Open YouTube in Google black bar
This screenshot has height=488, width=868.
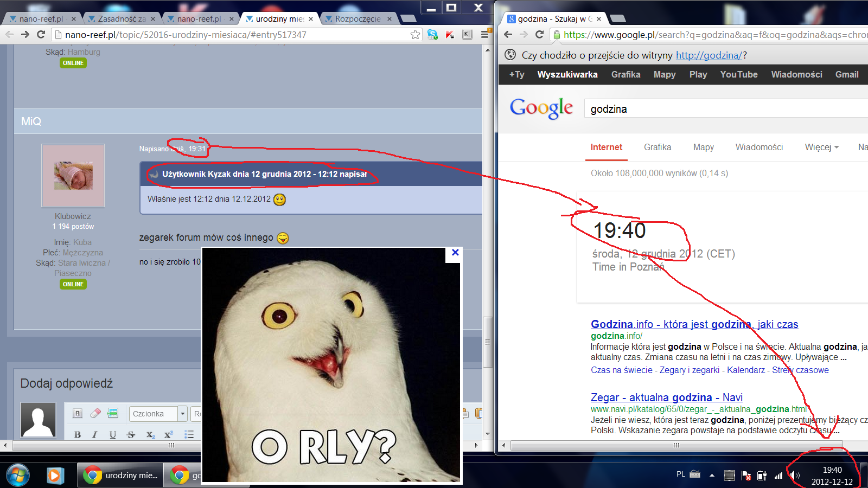point(739,74)
